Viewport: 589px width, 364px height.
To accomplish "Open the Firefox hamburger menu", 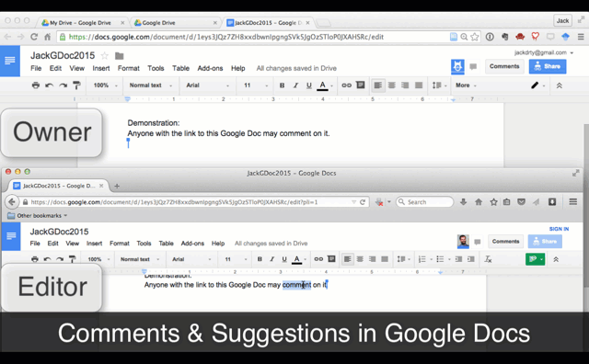I will point(572,202).
